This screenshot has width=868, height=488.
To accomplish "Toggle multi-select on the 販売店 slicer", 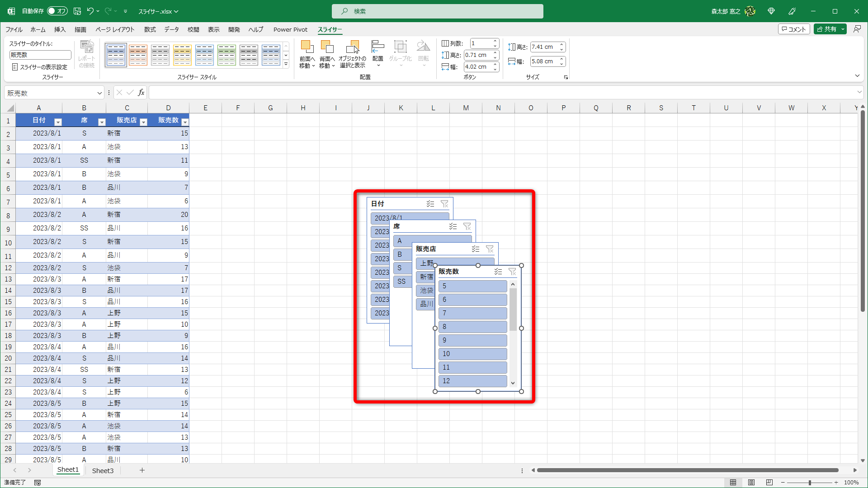I will point(476,249).
